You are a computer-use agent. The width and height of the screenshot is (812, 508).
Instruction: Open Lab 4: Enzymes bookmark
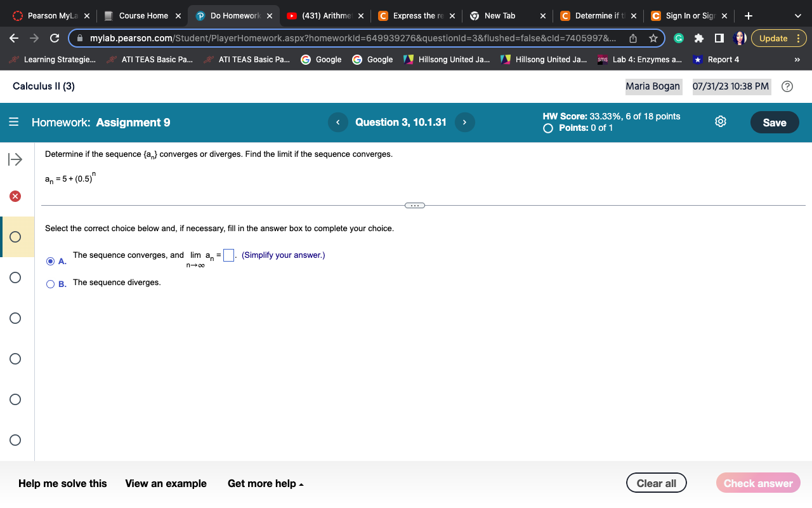pyautogui.click(x=640, y=60)
